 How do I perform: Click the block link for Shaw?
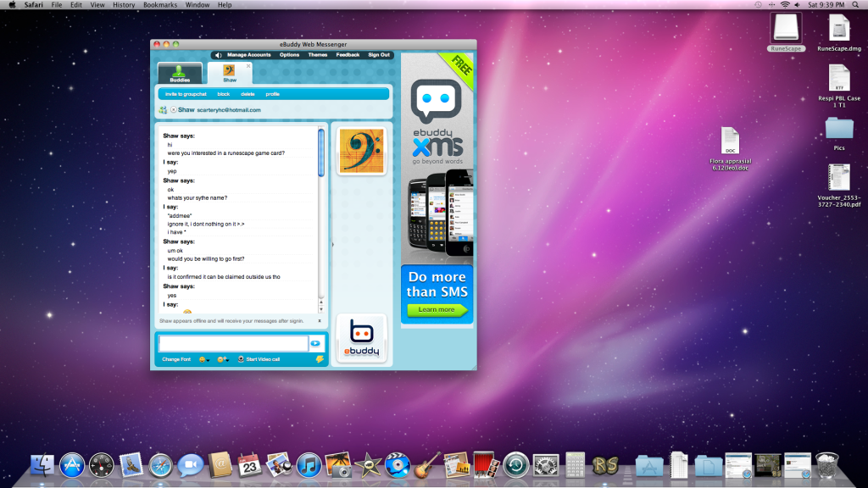pos(223,94)
